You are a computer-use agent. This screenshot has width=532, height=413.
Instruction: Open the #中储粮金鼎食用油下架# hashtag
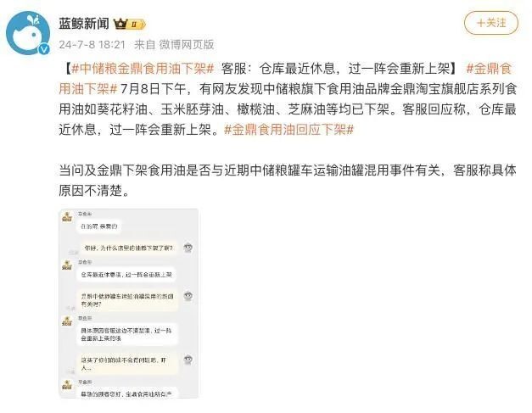[143, 69]
